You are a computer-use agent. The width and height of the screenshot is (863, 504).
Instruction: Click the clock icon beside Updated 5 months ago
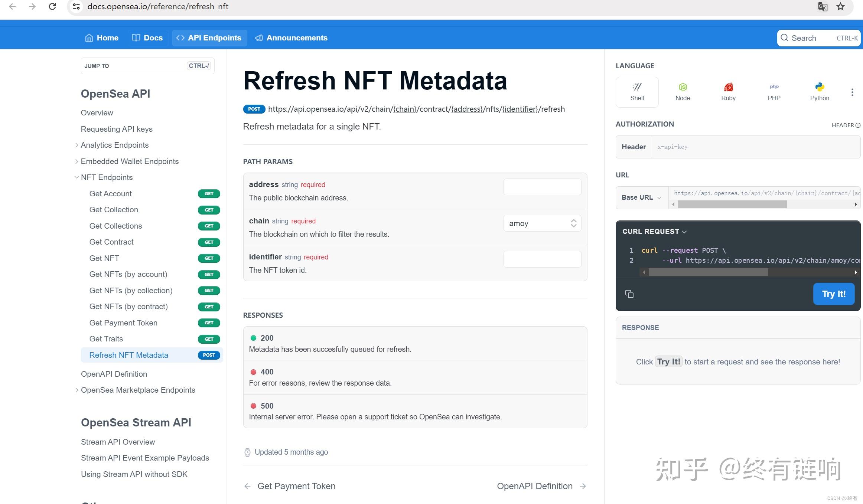pos(247,452)
